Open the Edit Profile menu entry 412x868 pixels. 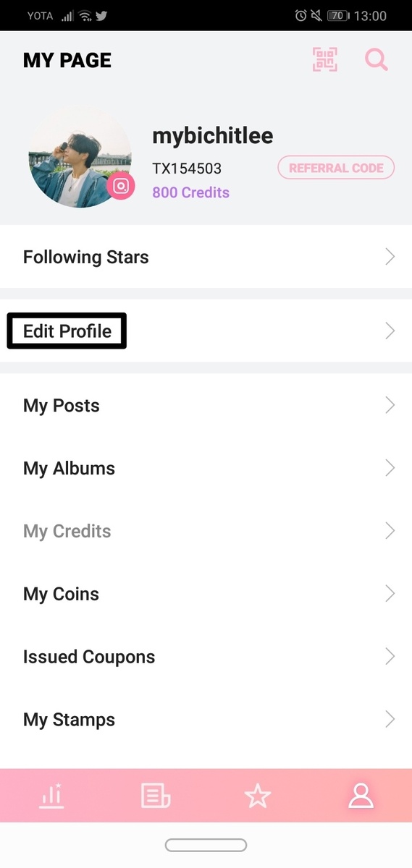click(206, 331)
